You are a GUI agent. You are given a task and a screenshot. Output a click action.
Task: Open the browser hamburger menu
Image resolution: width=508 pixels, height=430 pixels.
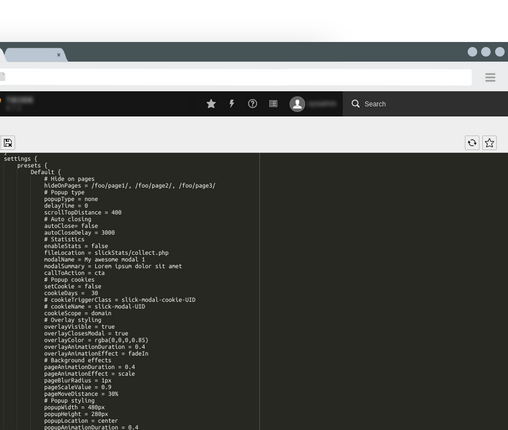click(490, 78)
